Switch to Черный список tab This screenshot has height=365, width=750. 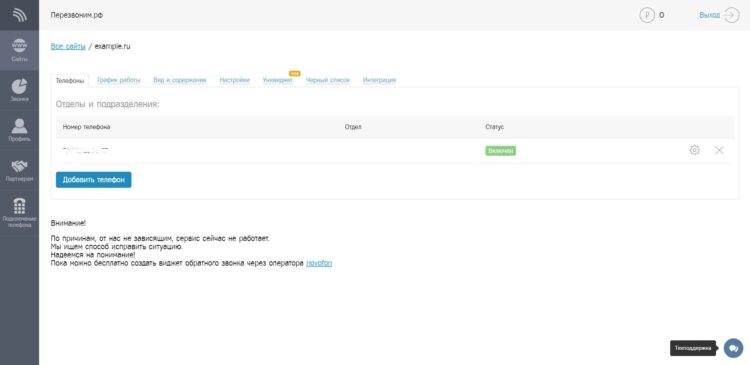pos(328,80)
